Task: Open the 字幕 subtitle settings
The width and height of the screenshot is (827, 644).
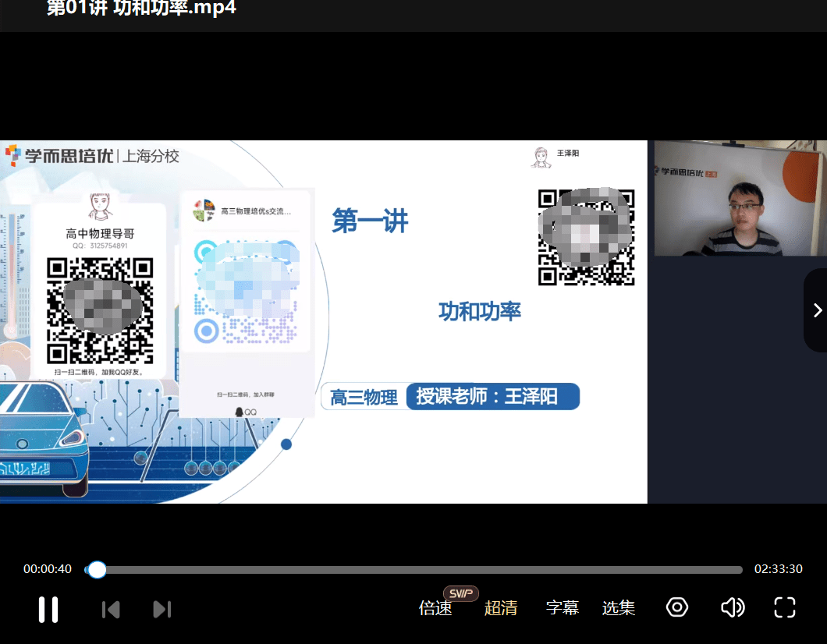Action: (x=563, y=608)
